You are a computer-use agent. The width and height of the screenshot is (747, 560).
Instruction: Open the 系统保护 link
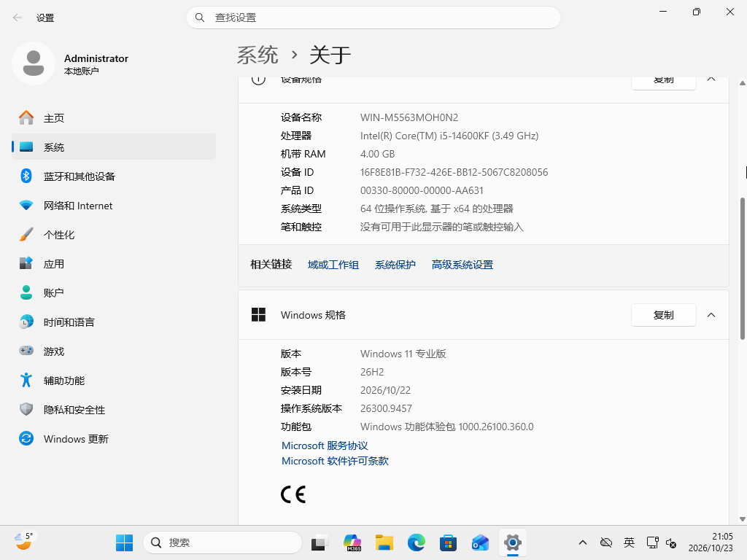[x=395, y=265]
